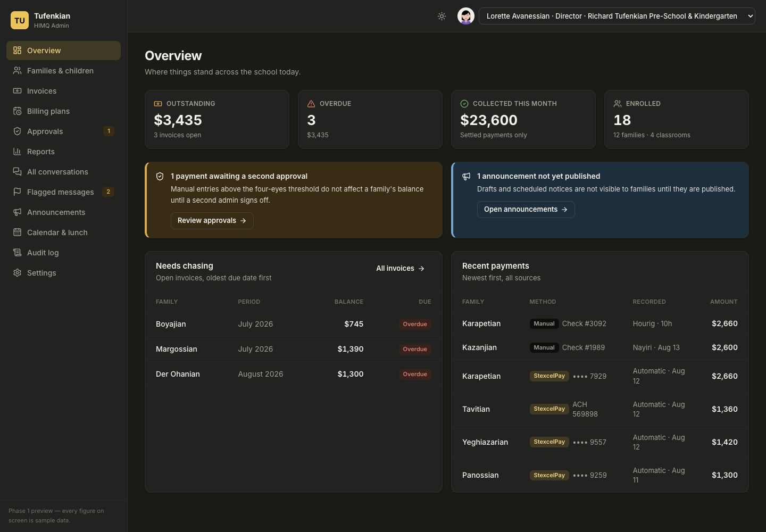The width and height of the screenshot is (766, 532).
Task: Click the StexcelPay tag for ACH 569898
Action: click(549, 409)
